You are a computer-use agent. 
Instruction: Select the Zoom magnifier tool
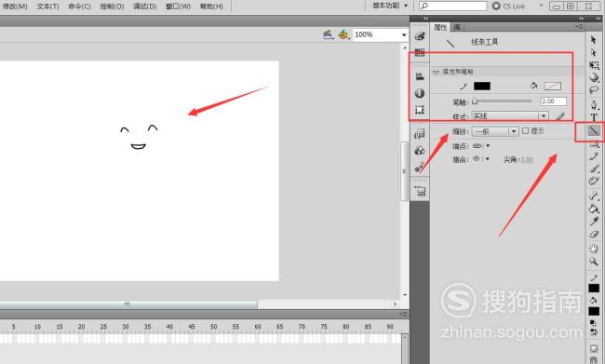[x=594, y=262]
